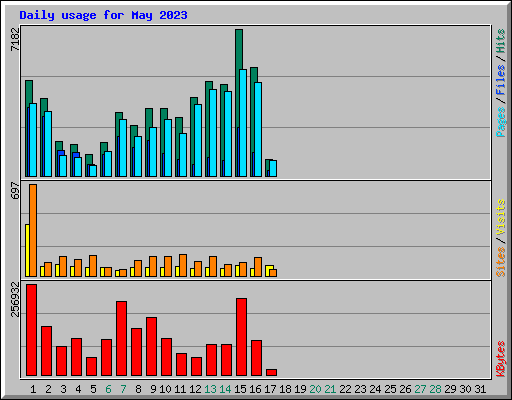Click the cyan pages bar for day 16

tap(258, 129)
